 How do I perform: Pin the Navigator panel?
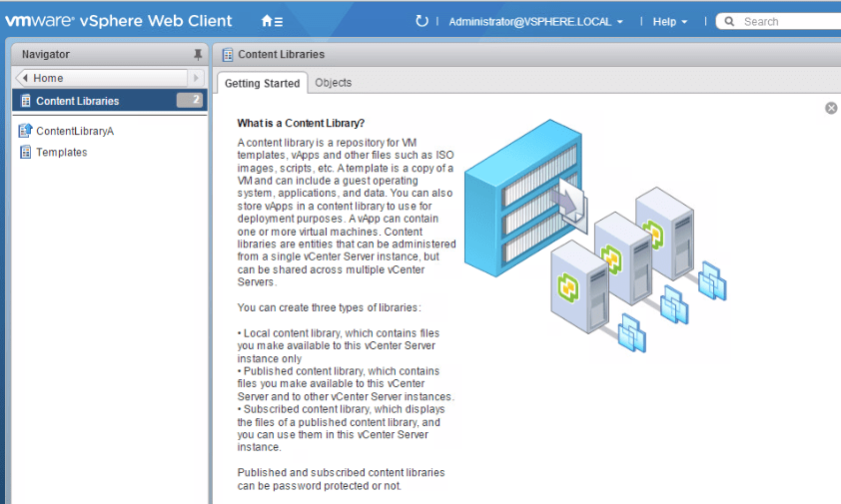pos(197,55)
